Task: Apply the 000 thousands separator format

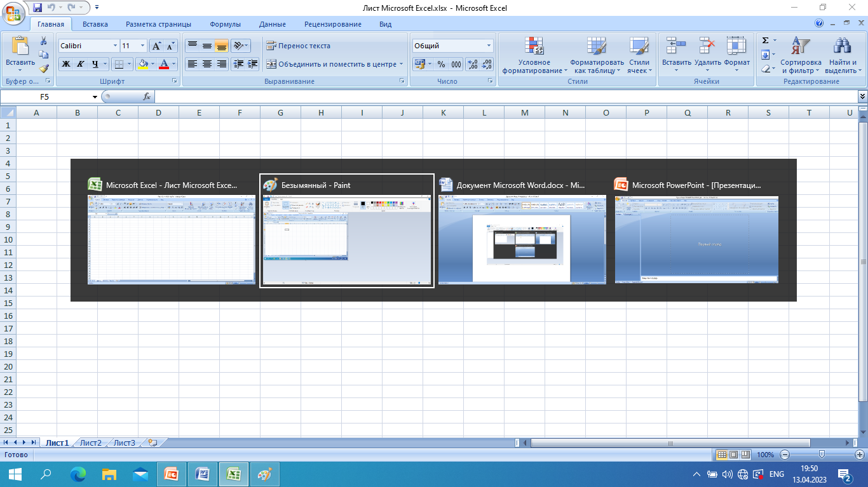Action: (456, 64)
